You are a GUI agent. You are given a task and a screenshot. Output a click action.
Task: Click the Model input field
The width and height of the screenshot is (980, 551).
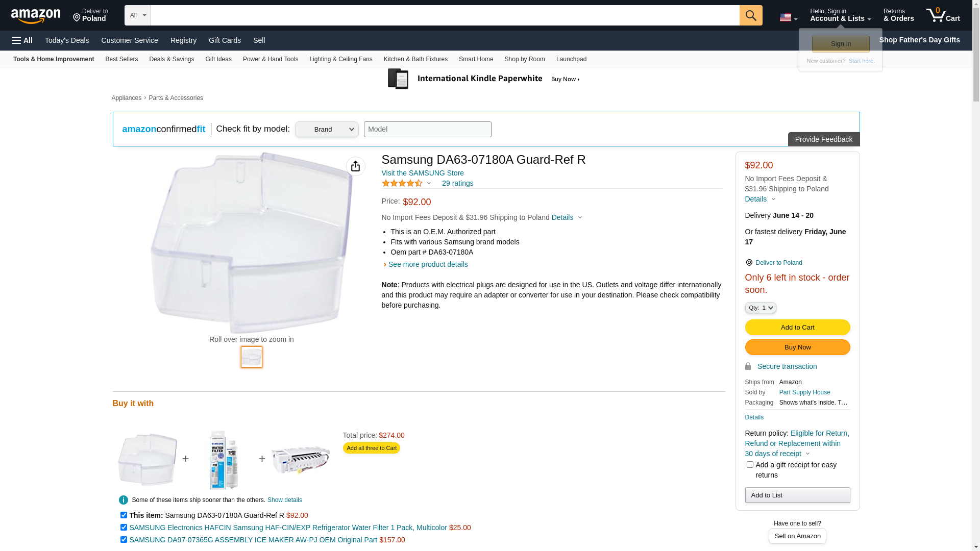(x=428, y=130)
